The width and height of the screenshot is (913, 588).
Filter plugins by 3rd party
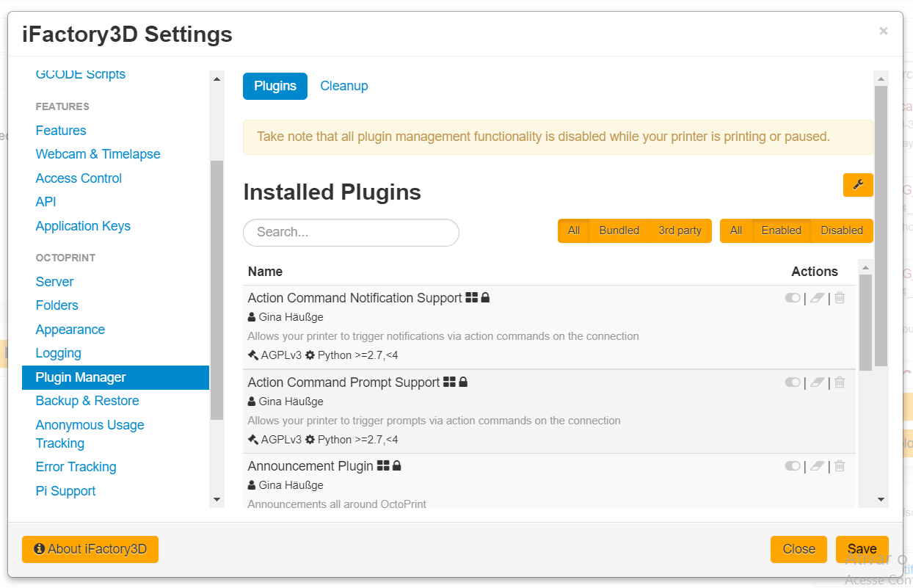680,231
